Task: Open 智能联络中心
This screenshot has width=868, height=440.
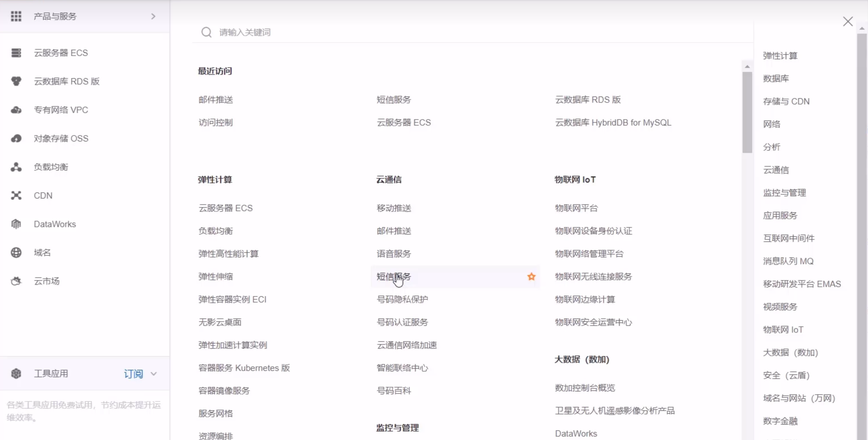Action: point(402,368)
